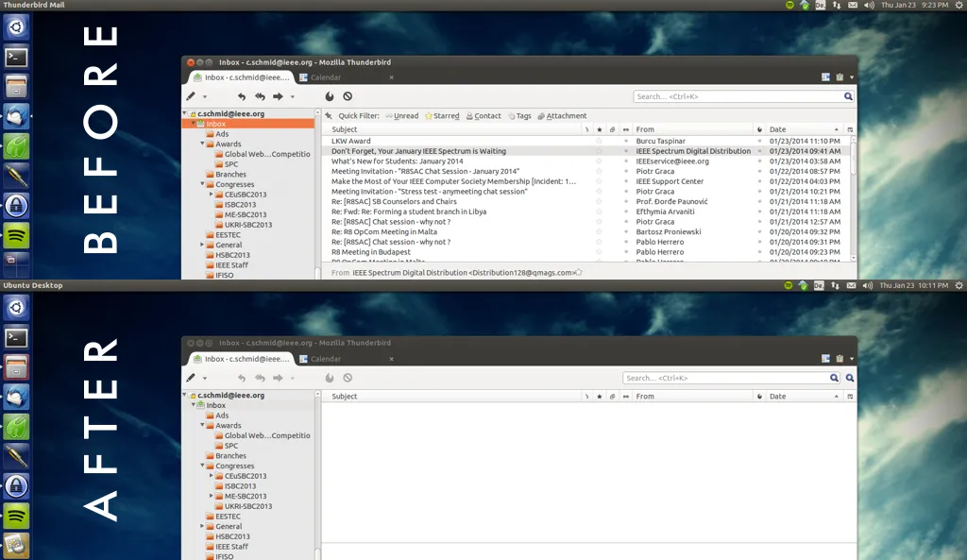Select Inbox tab in AFTER window
The image size is (967, 560).
(241, 359)
